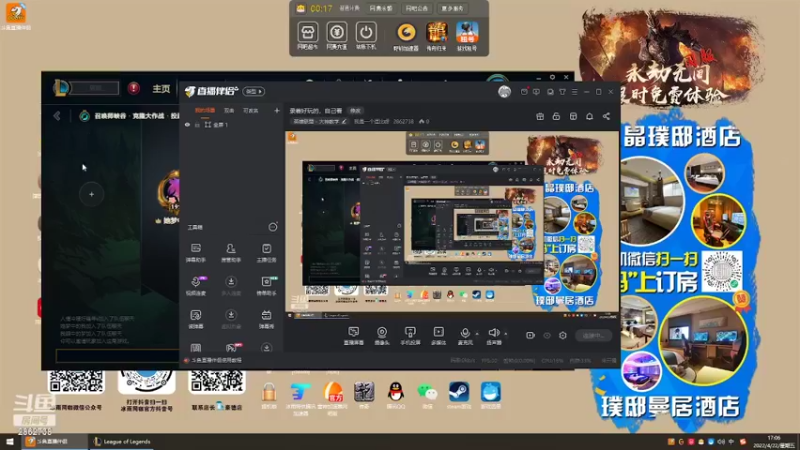Open the 弹幕助手 tool
This screenshot has width=800, height=450.
(x=195, y=253)
